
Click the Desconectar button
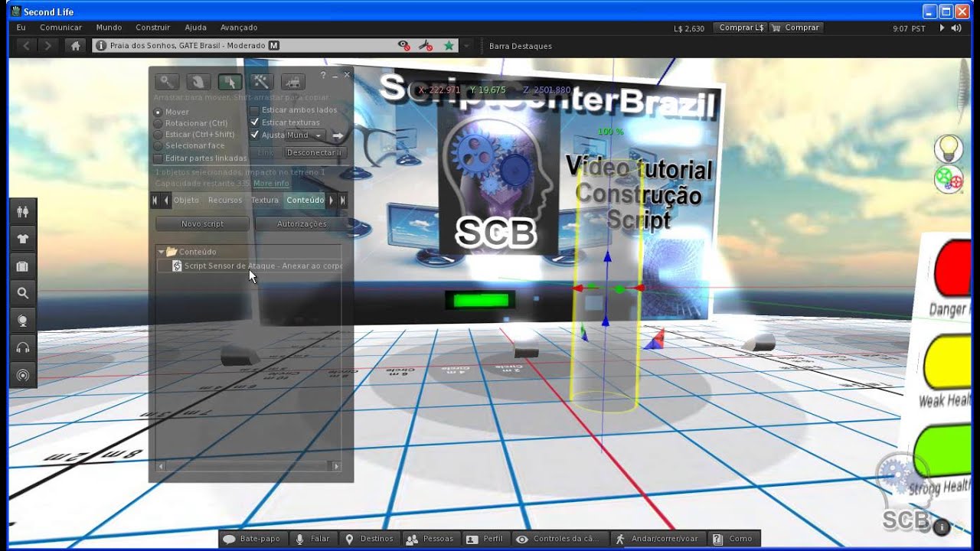(315, 153)
